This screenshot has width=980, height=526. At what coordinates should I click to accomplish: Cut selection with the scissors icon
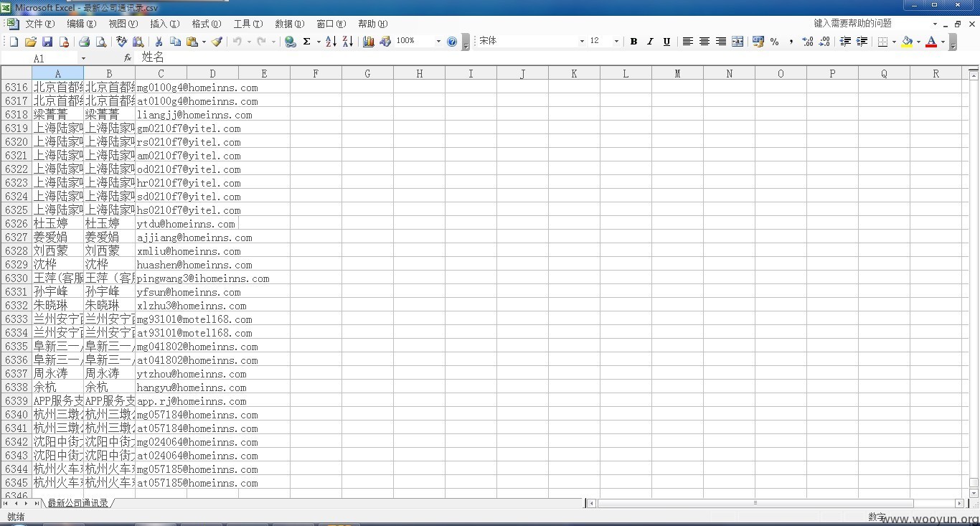point(159,42)
